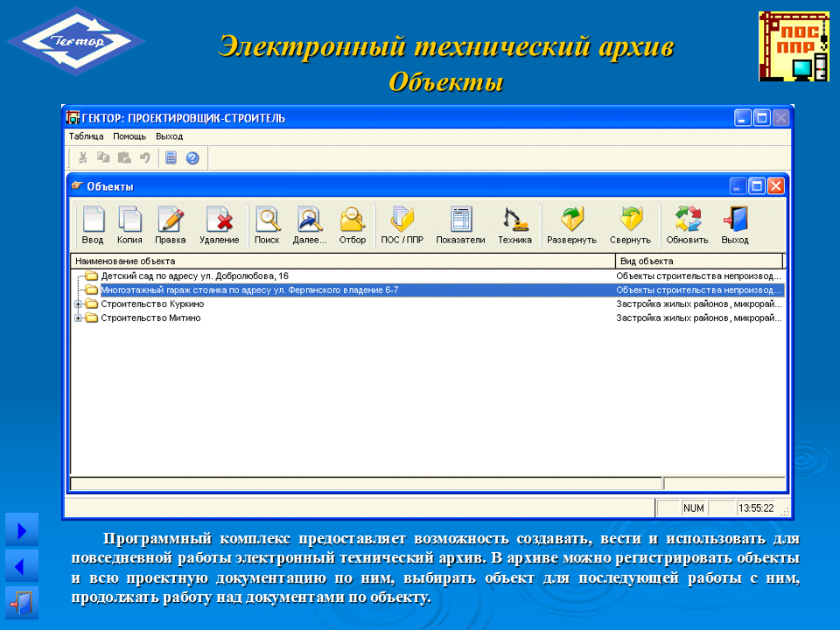Image resolution: width=840 pixels, height=630 pixels.
Task: Click the Гектор diamond logo
Action: 75,41
